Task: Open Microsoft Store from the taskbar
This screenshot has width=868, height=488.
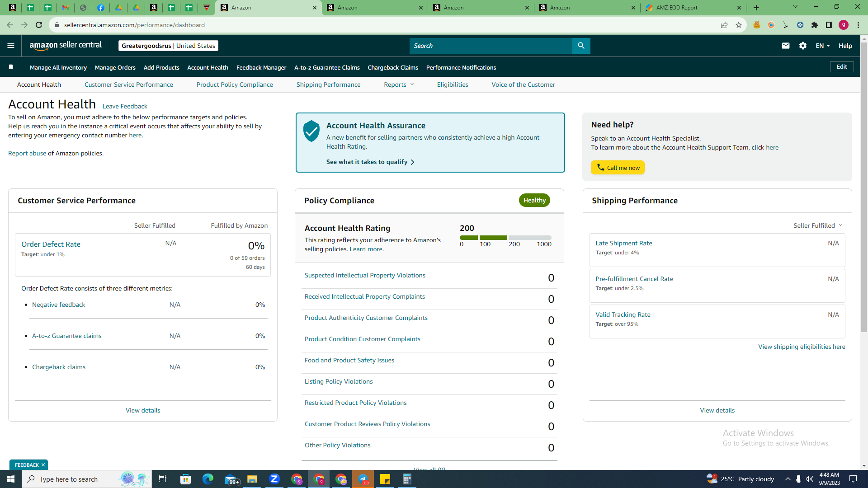Action: [186, 479]
